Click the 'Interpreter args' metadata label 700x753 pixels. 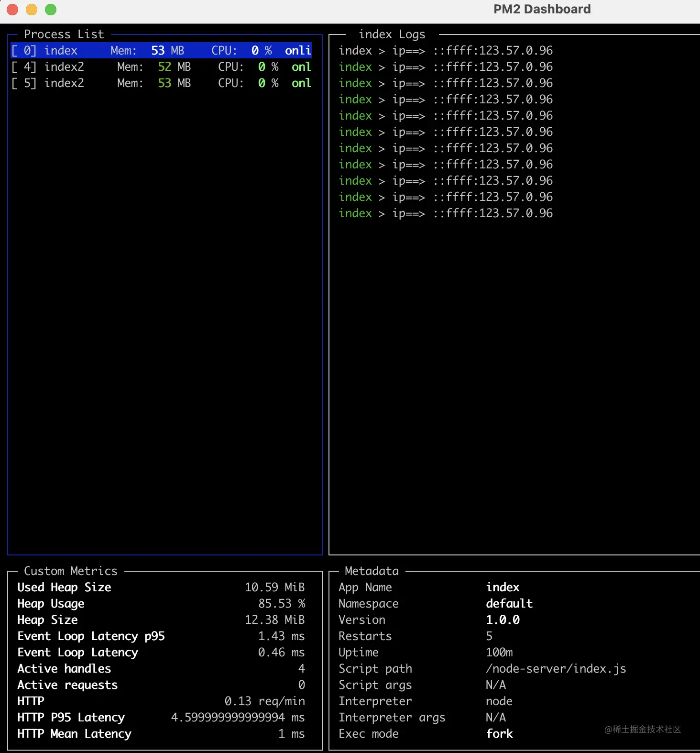tap(392, 718)
